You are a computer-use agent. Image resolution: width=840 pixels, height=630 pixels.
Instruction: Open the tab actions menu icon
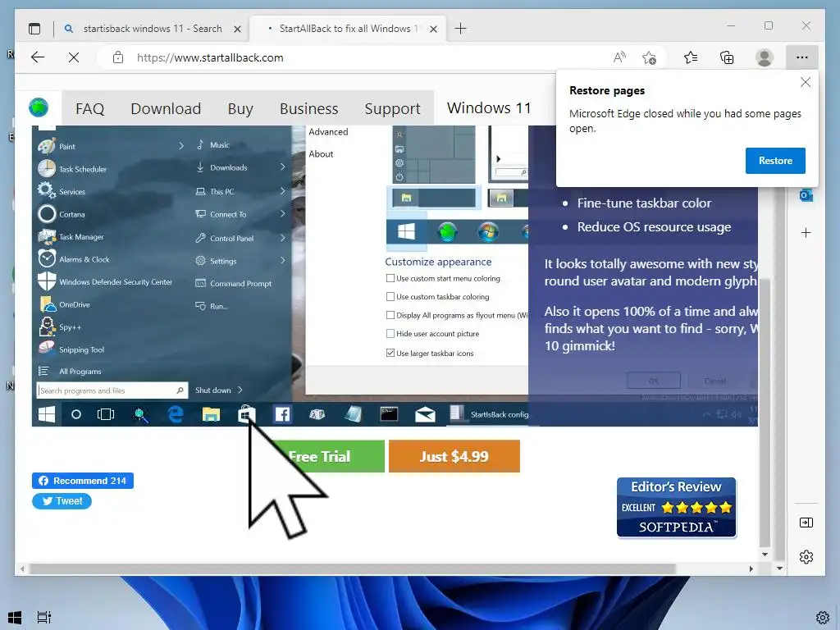pyautogui.click(x=34, y=29)
